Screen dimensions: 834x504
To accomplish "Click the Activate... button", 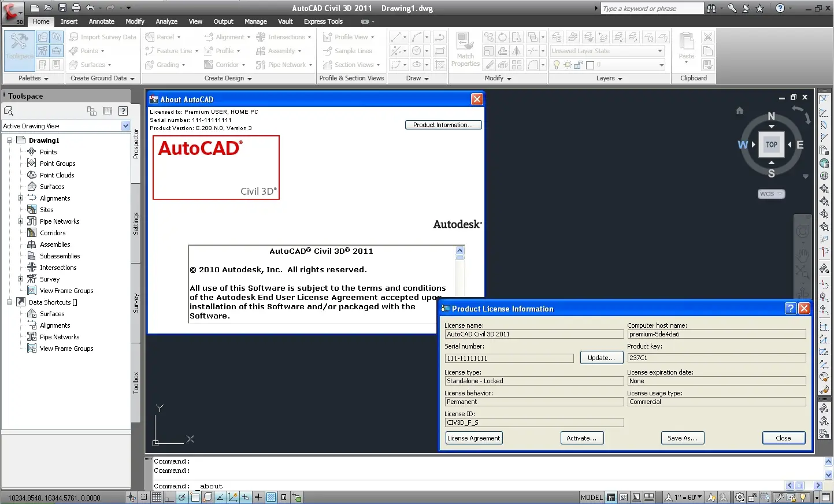I will [582, 438].
